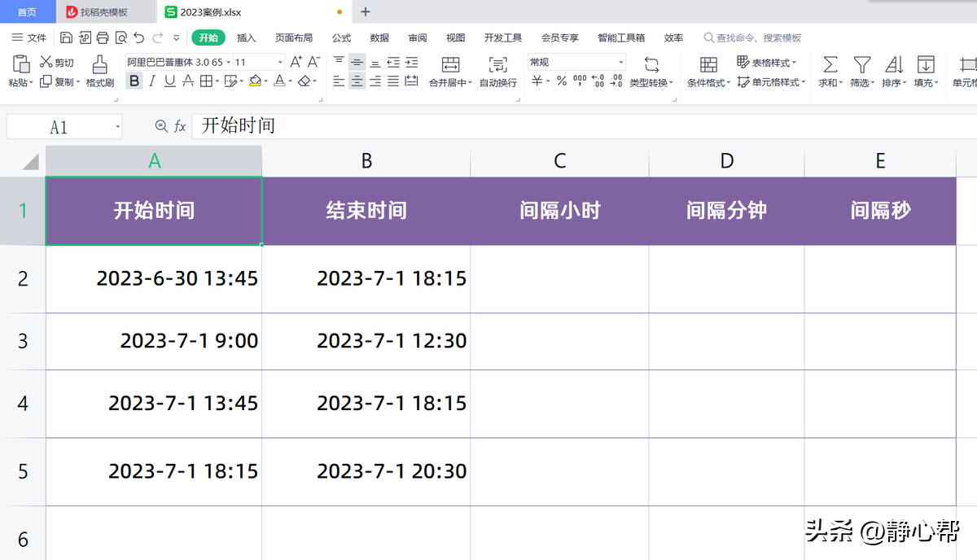The image size is (977, 560).
Task: Open Print Preview from quick access toolbar
Action: (x=120, y=37)
